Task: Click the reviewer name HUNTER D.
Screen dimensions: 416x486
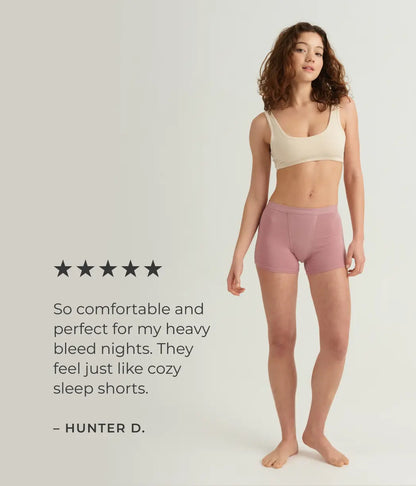Action: [105, 428]
